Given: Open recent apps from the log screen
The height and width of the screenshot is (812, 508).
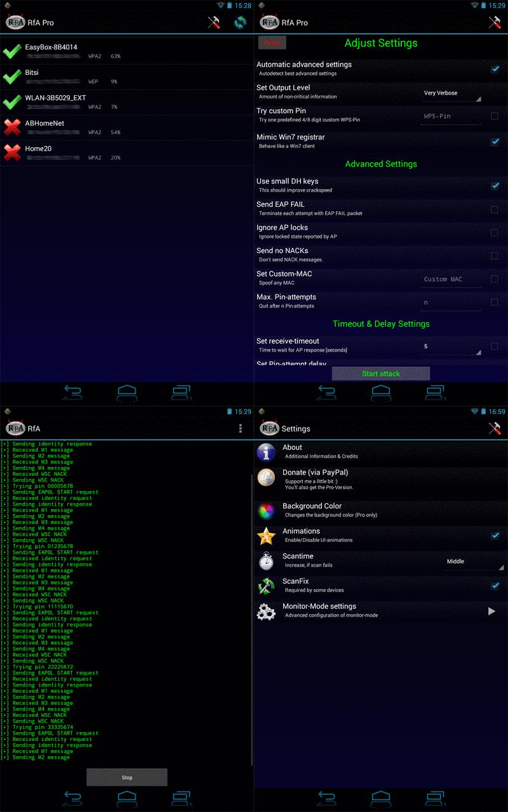Looking at the screenshot, I should pos(182,797).
